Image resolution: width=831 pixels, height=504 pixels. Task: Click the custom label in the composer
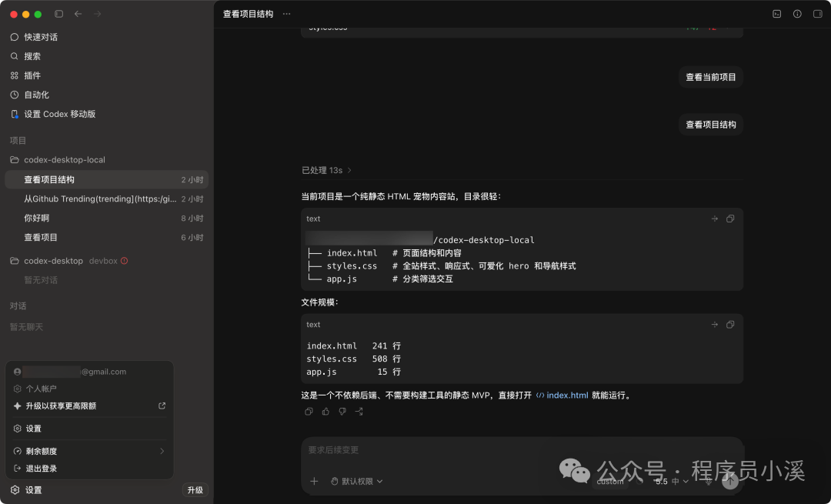(x=610, y=481)
